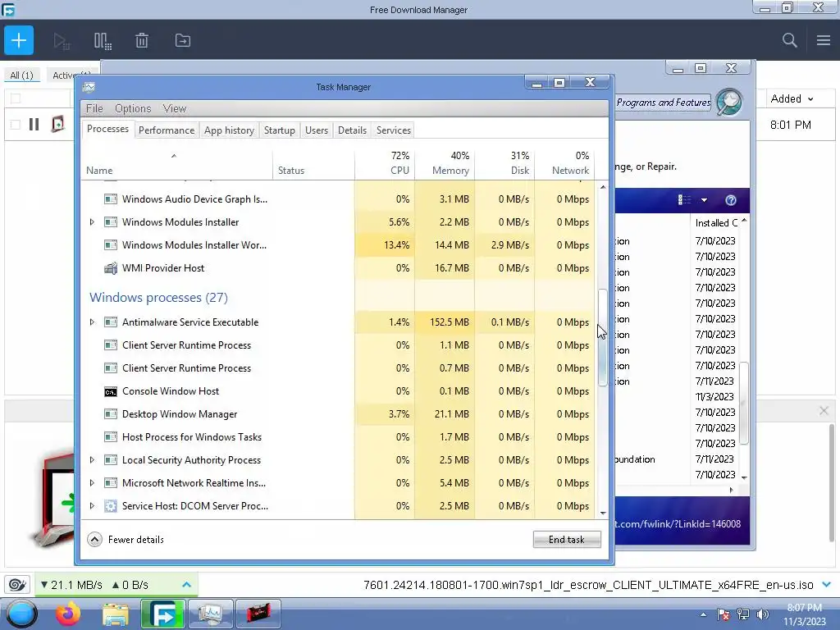Open search in Free Download Manager

(789, 40)
